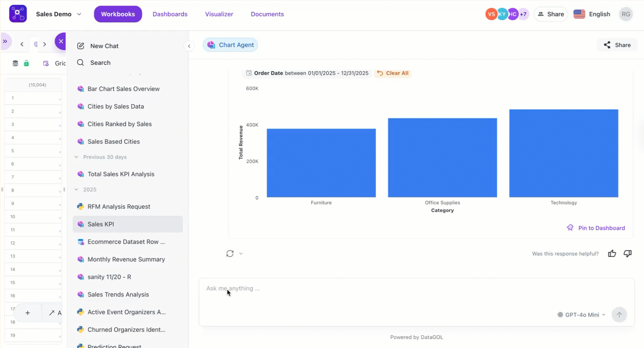
Task: Collapse the Previous 30 days section
Action: point(76,157)
